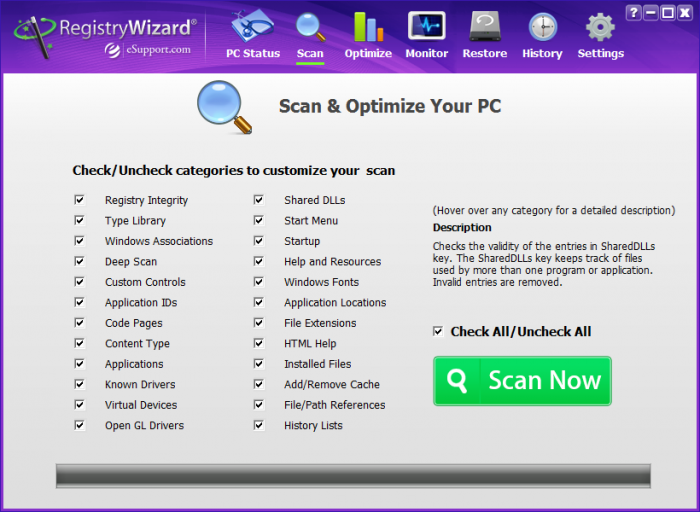
Task: Select the Monitor screen icon
Action: coord(426,27)
